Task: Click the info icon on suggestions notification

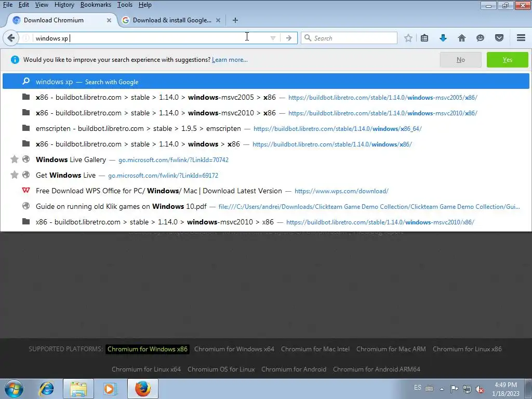Action: pyautogui.click(x=15, y=60)
